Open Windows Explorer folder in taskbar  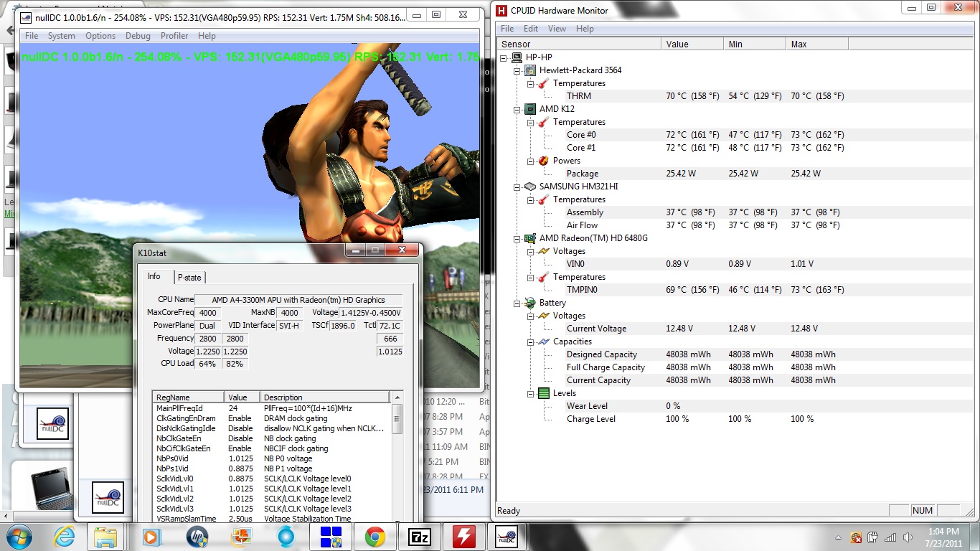pyautogui.click(x=105, y=536)
